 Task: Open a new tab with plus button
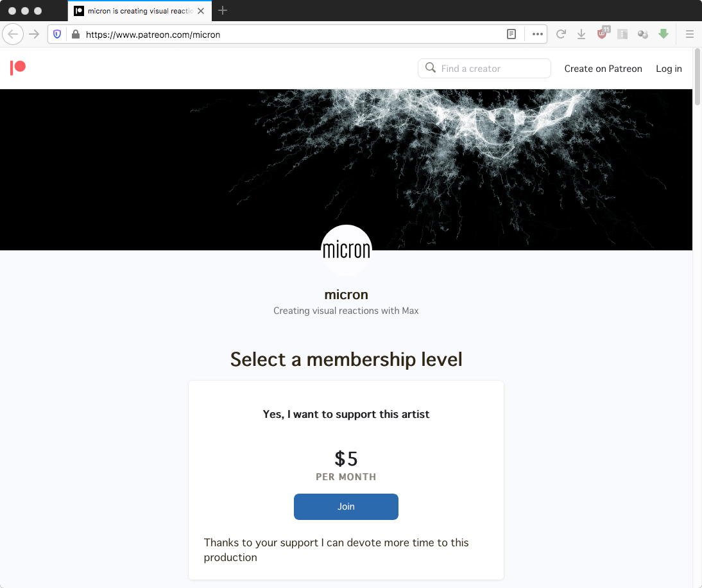point(223,10)
